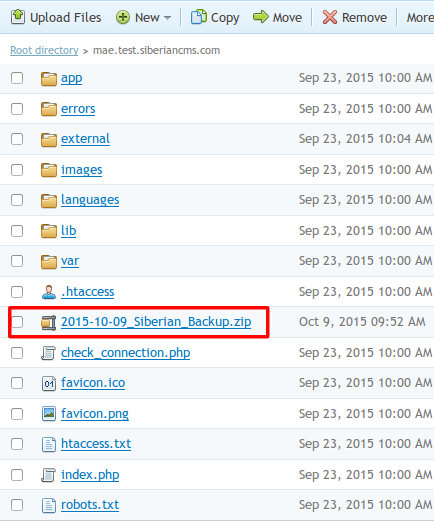The image size is (434, 528).
Task: Click the red X Remove icon
Action: (330, 17)
